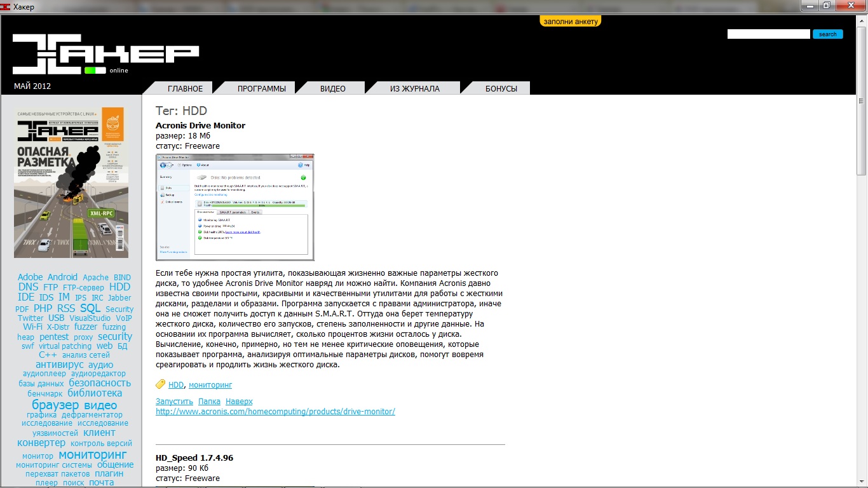Open the Папка link

point(209,402)
